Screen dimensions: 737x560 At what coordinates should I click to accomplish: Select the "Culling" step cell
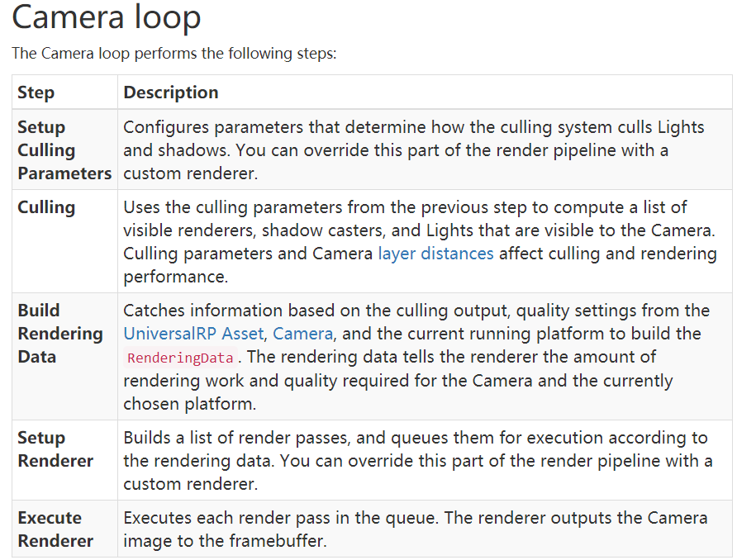coord(46,207)
